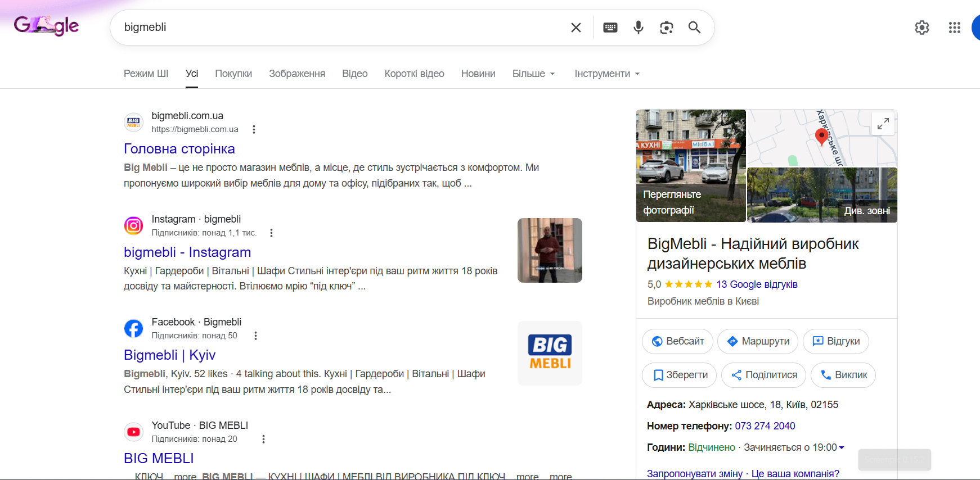This screenshot has height=480, width=980.
Task: Click the Google doodle logo
Action: (x=46, y=25)
